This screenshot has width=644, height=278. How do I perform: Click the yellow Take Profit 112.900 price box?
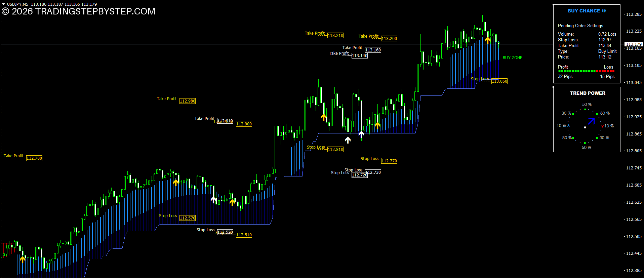tap(244, 124)
